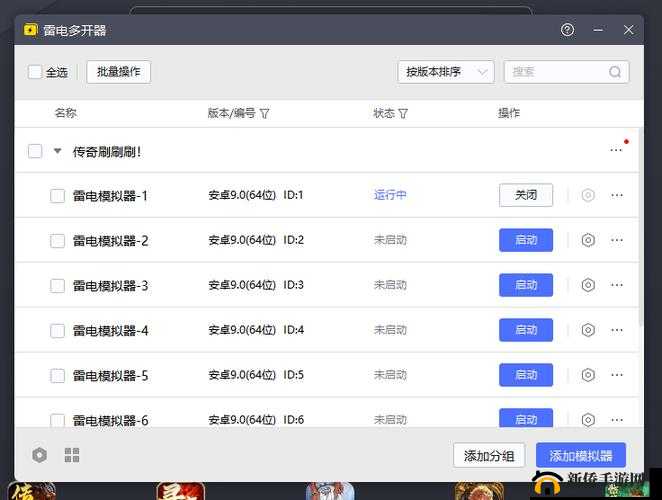
Task: Click the 名称 column header
Action: [66, 113]
